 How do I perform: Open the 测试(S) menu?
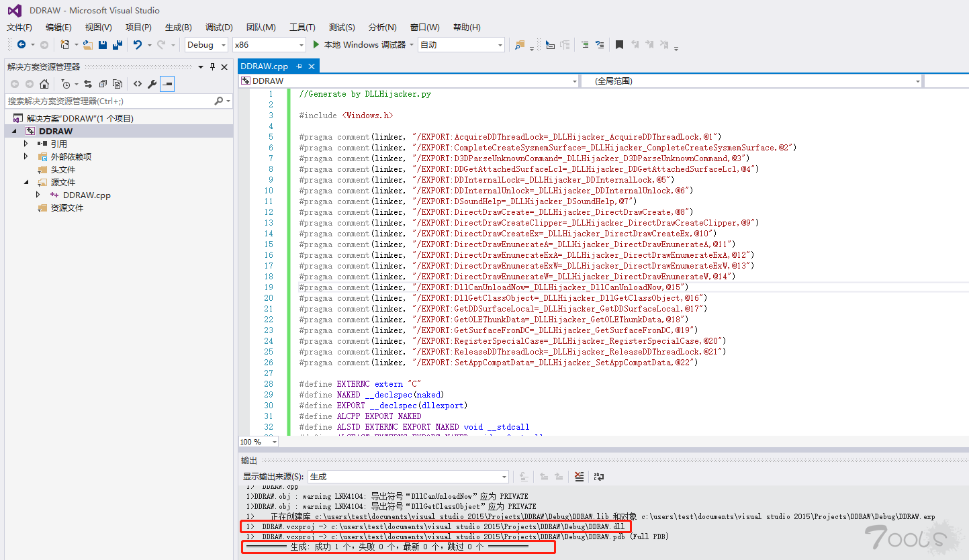[x=342, y=28]
